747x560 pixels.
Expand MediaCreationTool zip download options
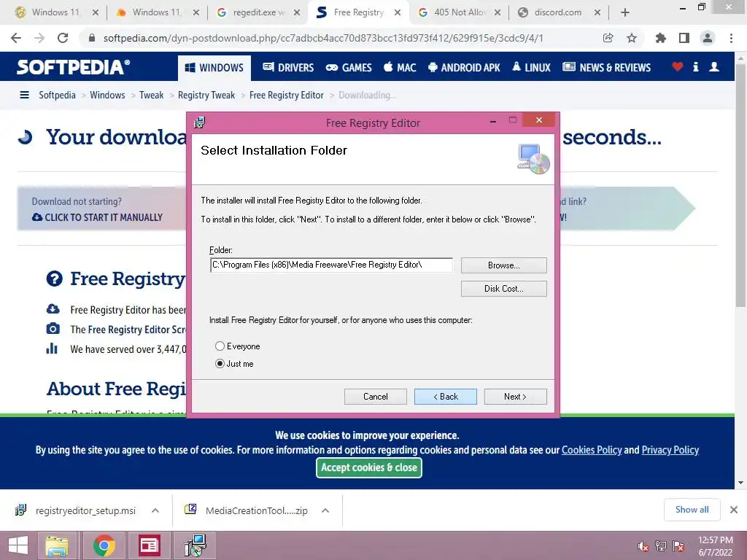tap(325, 510)
